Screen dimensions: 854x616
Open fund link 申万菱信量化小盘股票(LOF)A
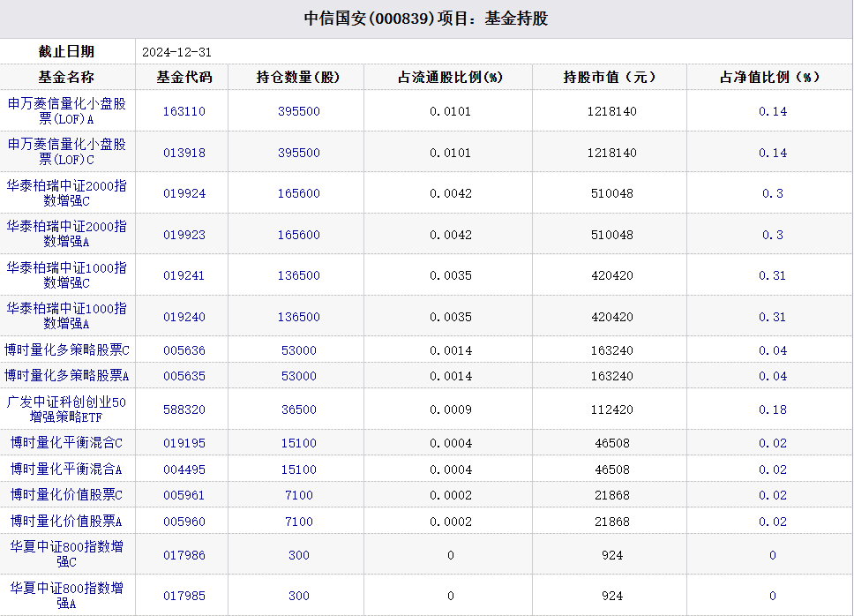[x=67, y=111]
